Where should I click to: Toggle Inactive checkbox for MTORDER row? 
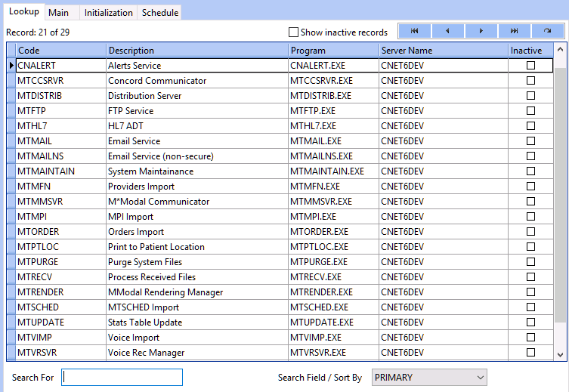(x=530, y=231)
